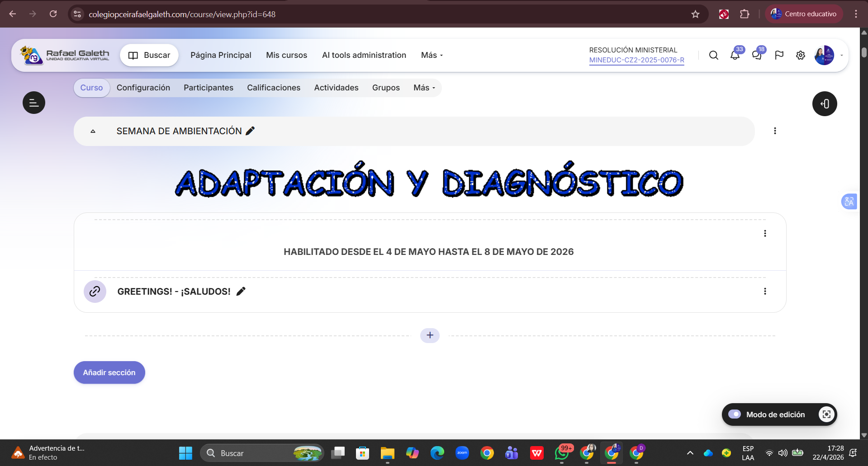Open the right block drawer button
The height and width of the screenshot is (466, 868).
pos(824,104)
